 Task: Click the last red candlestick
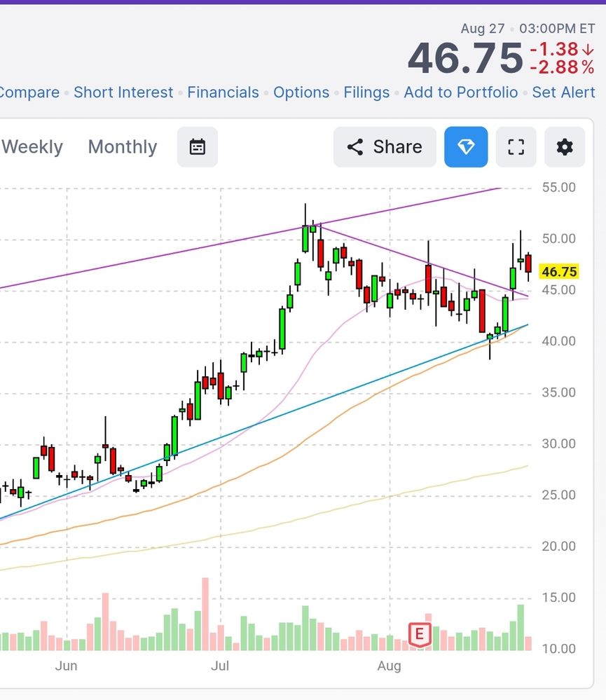point(528,263)
